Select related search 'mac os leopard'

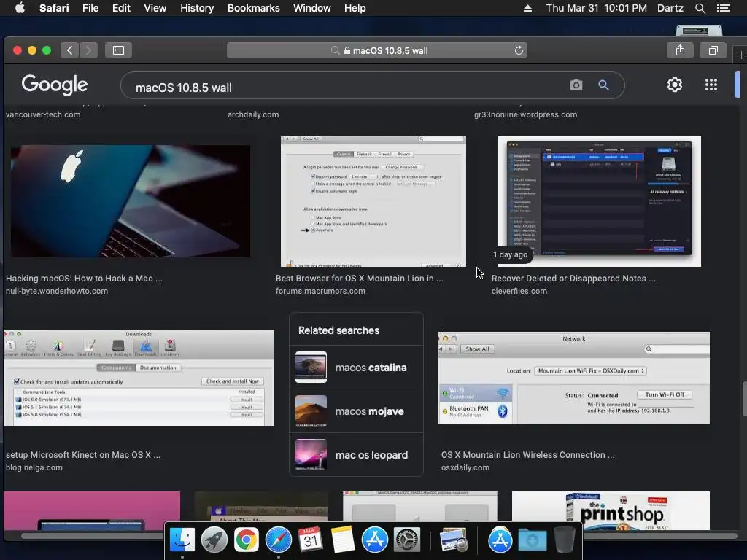pyautogui.click(x=356, y=455)
